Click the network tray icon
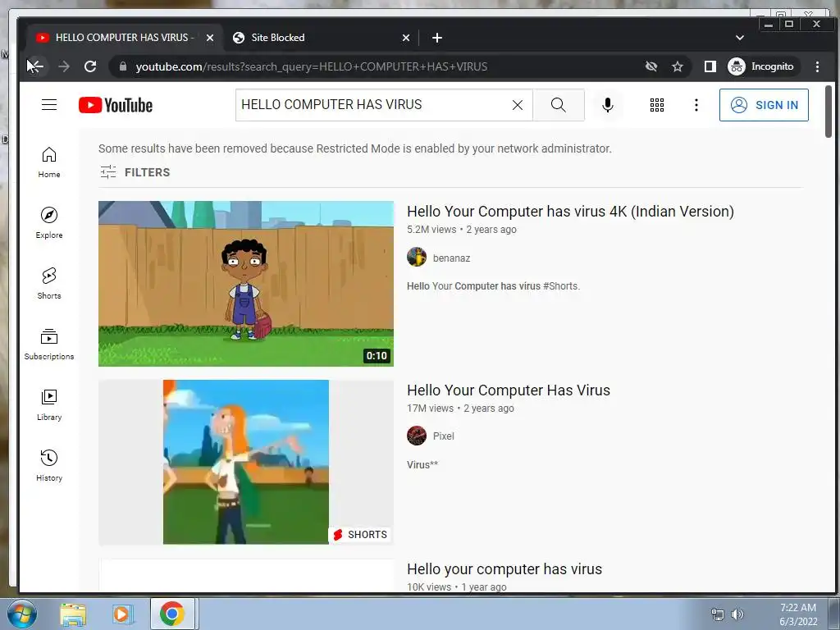Viewport: 840px width, 630px height. [718, 615]
